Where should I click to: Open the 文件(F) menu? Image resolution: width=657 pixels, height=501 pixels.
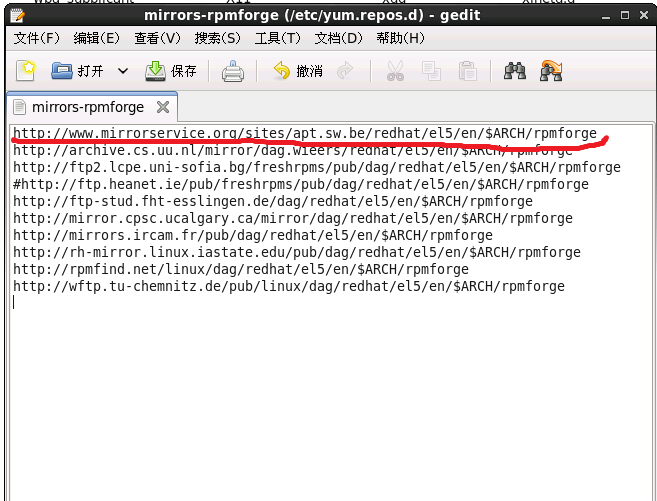[x=37, y=38]
